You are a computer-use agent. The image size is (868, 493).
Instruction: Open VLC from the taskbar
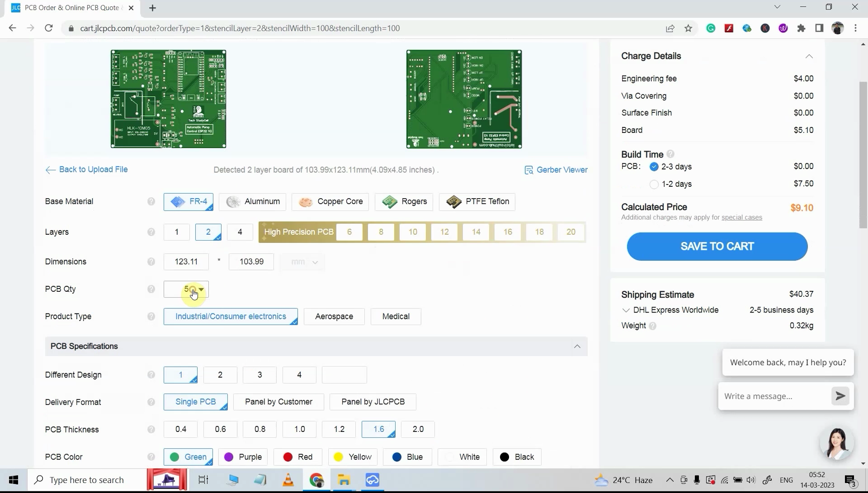tap(288, 480)
